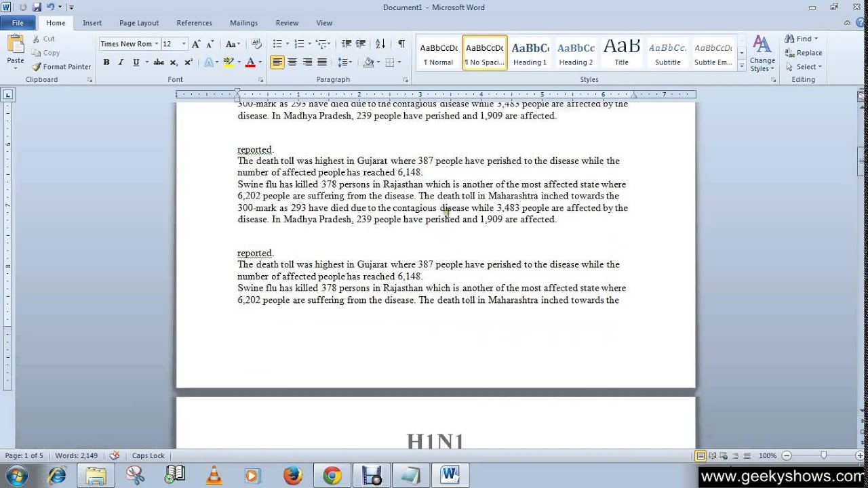Open VLC media player from taskbar

pyautogui.click(x=214, y=476)
